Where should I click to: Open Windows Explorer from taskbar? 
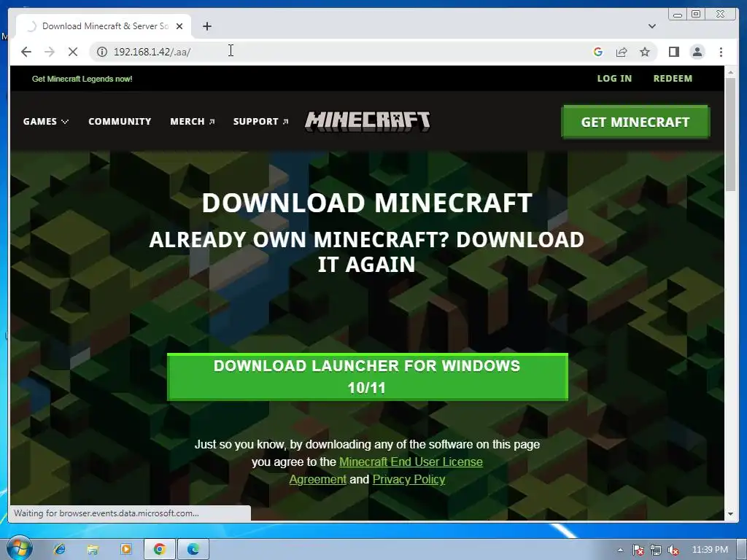point(93,549)
